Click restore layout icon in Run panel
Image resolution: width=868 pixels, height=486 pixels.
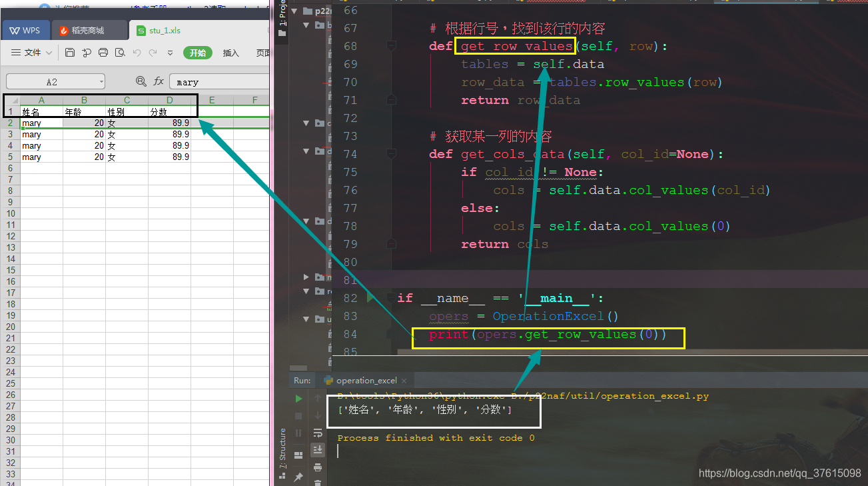(x=298, y=455)
